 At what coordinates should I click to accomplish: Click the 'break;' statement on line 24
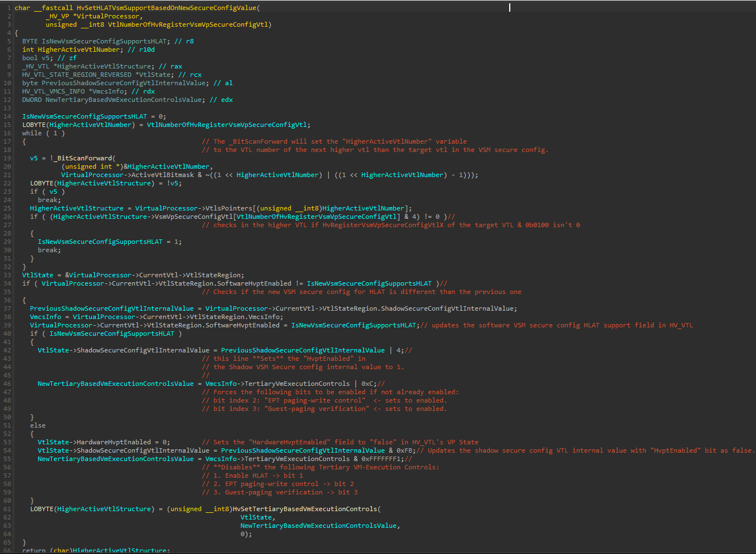pyautogui.click(x=50, y=200)
